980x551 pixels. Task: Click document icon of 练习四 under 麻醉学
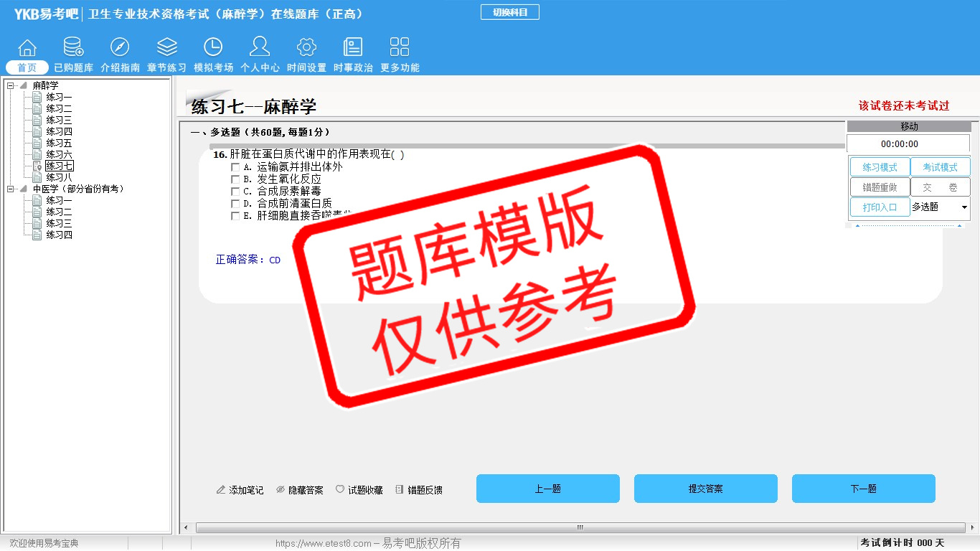point(37,132)
